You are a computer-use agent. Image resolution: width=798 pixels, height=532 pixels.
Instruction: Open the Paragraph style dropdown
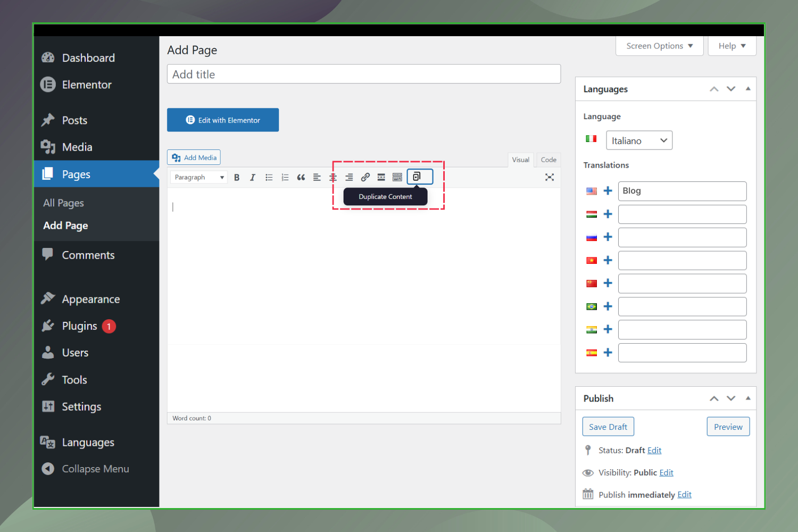click(x=198, y=177)
